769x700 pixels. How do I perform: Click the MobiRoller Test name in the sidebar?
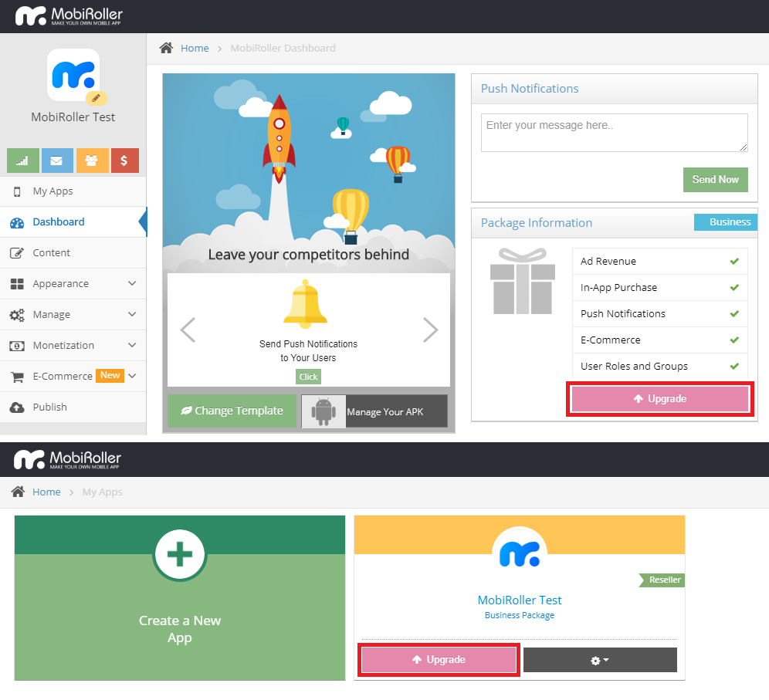[x=73, y=117]
